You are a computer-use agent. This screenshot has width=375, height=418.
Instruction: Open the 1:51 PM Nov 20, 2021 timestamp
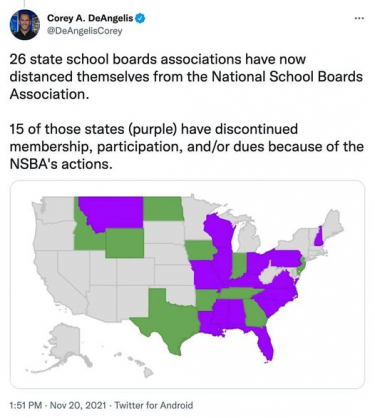(x=58, y=405)
